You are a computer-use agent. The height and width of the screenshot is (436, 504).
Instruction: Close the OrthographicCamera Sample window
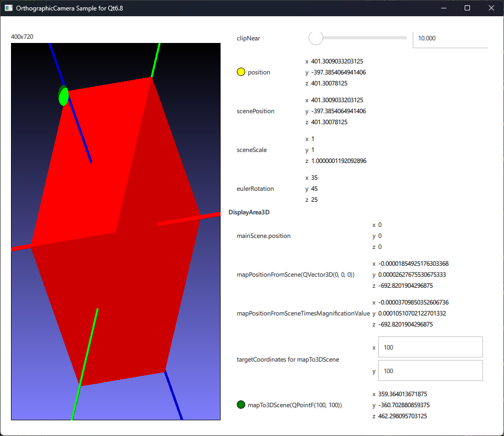(491, 8)
